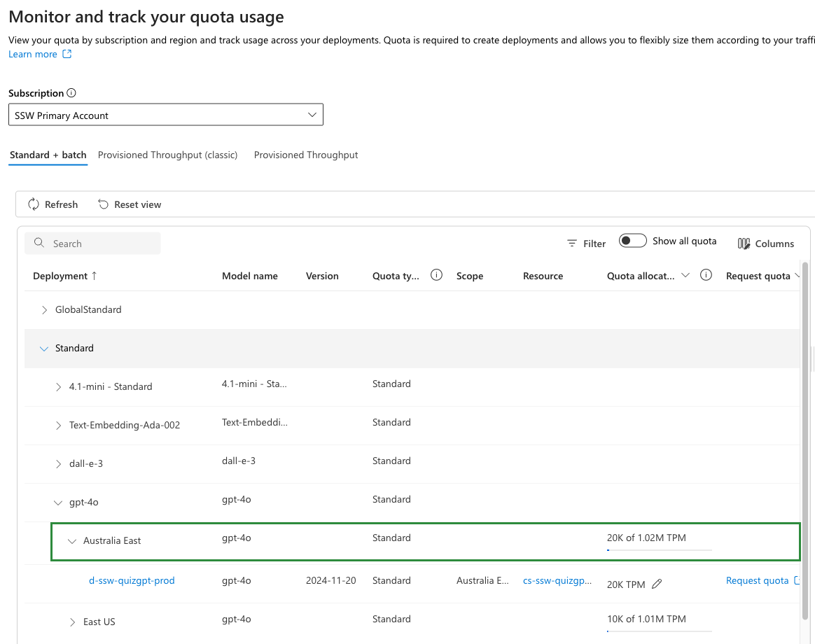815x644 pixels.
Task: Click the Quota type info icon
Action: pyautogui.click(x=437, y=275)
